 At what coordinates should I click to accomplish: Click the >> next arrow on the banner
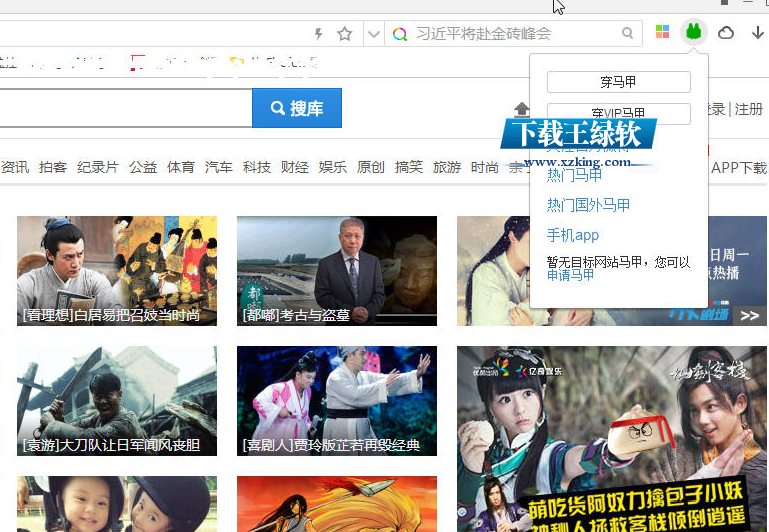tap(750, 315)
